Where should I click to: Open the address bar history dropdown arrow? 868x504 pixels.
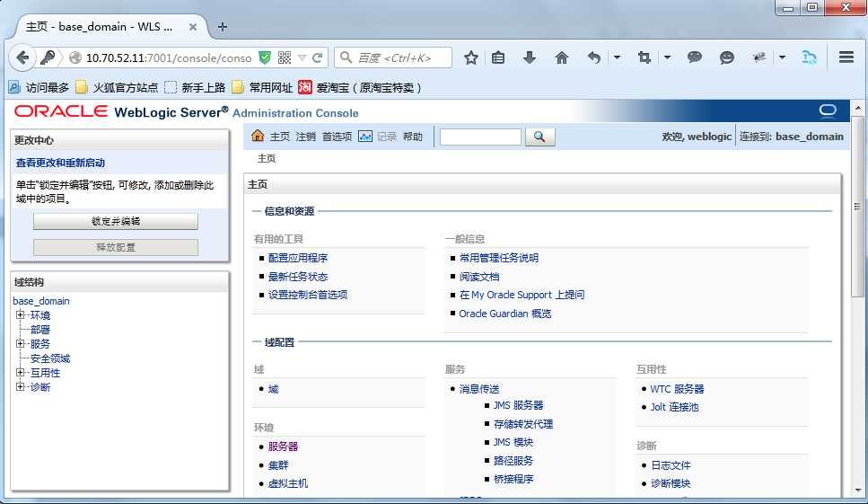(302, 57)
